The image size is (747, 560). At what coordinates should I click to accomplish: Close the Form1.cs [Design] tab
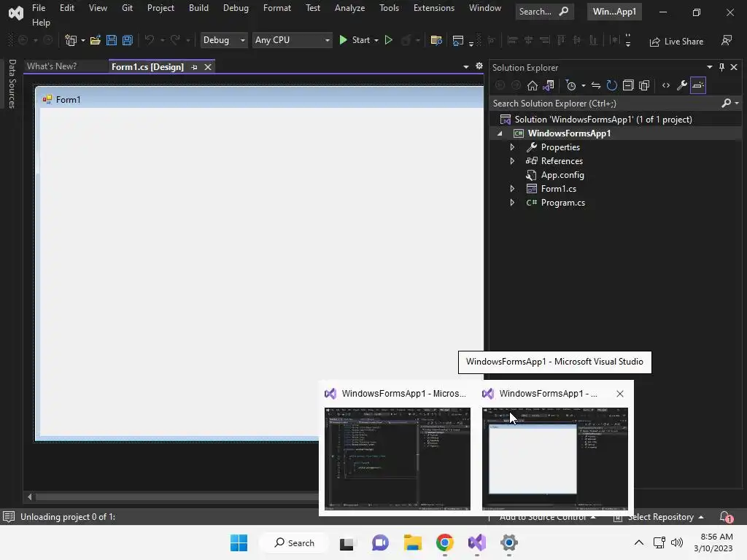[x=208, y=67]
